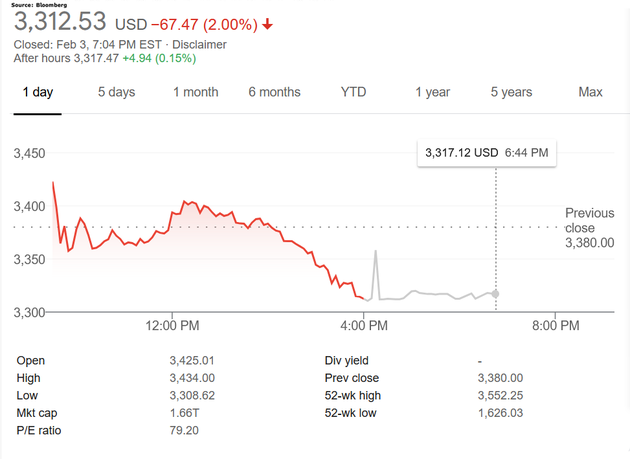Show the 6 months chart view
Screen dimensions: 630x459
(274, 92)
